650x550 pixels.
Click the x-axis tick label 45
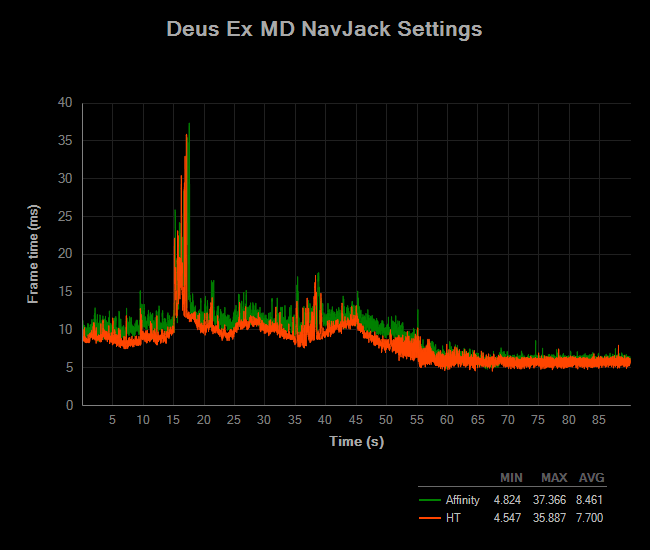(356, 420)
